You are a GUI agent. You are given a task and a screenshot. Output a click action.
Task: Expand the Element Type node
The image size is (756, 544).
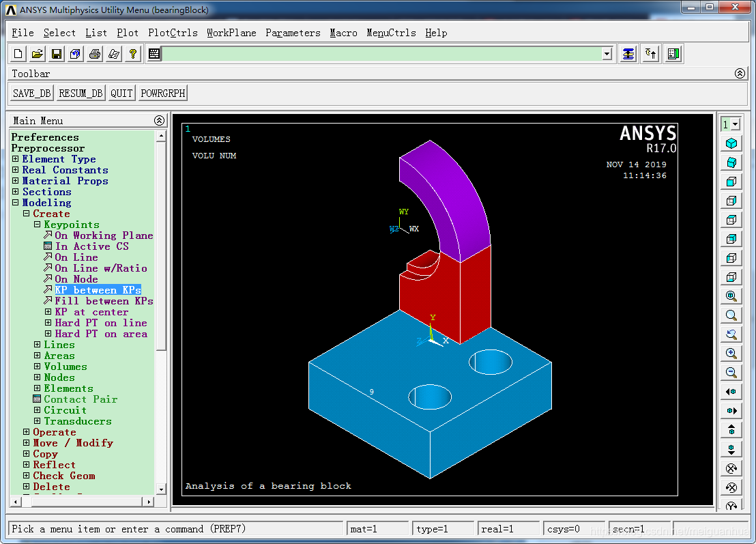tap(16, 158)
